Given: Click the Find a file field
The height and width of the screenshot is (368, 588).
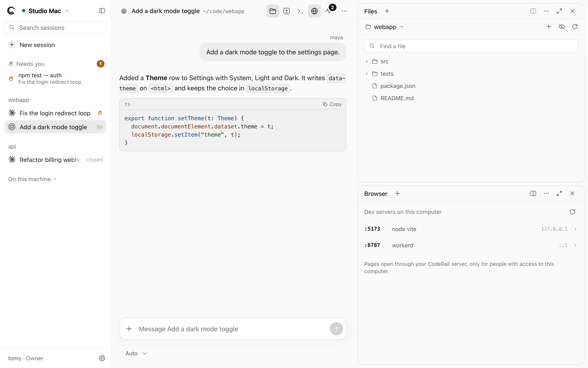Looking at the screenshot, I should click(471, 46).
